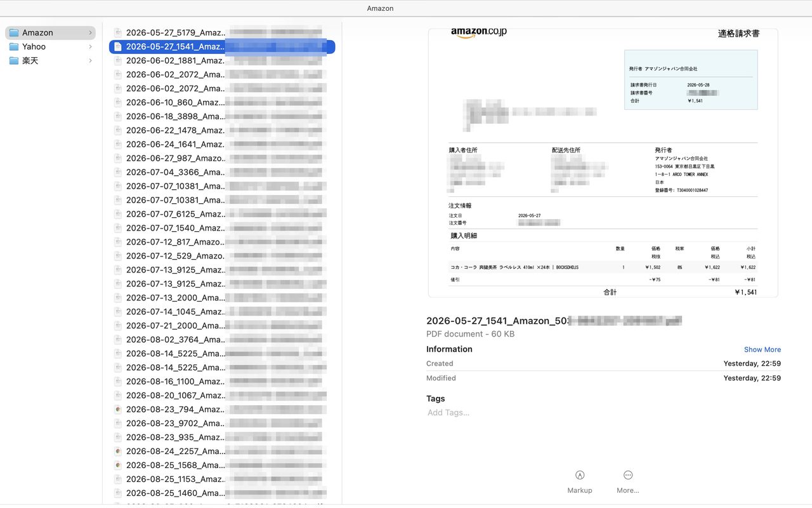812x508 pixels.
Task: Select file 2026-07-14_1045_Amaz..
Action: coord(222,312)
